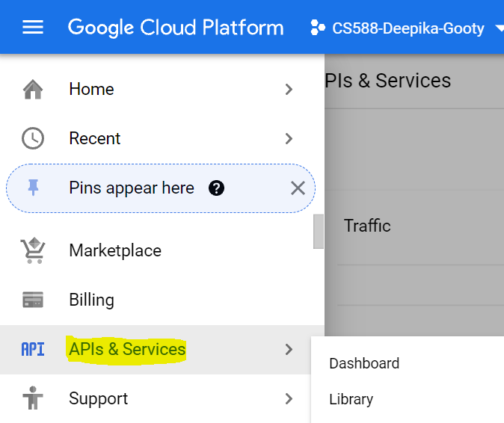
Task: Click the Billing card icon
Action: pos(33,300)
